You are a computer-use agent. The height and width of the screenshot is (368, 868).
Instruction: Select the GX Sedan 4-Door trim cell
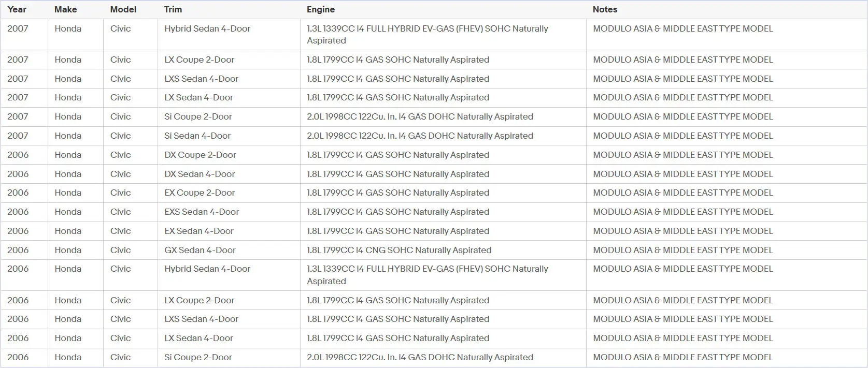200,250
